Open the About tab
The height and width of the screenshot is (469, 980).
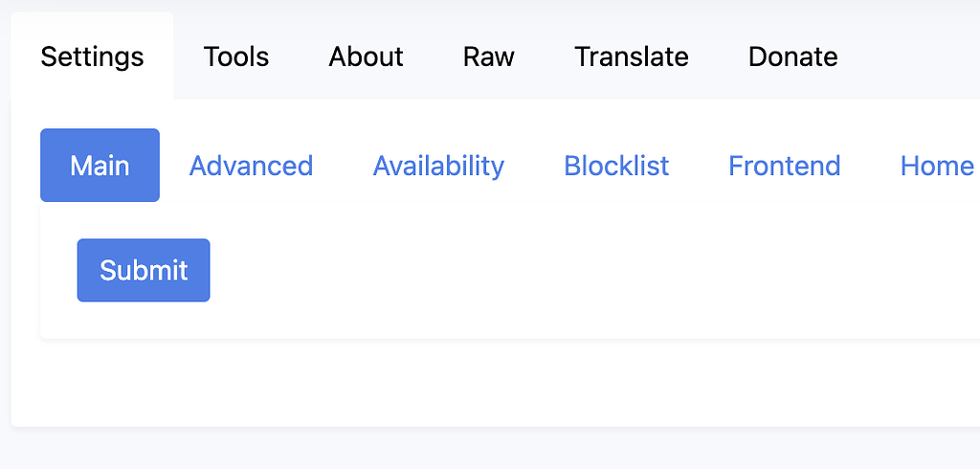click(366, 56)
